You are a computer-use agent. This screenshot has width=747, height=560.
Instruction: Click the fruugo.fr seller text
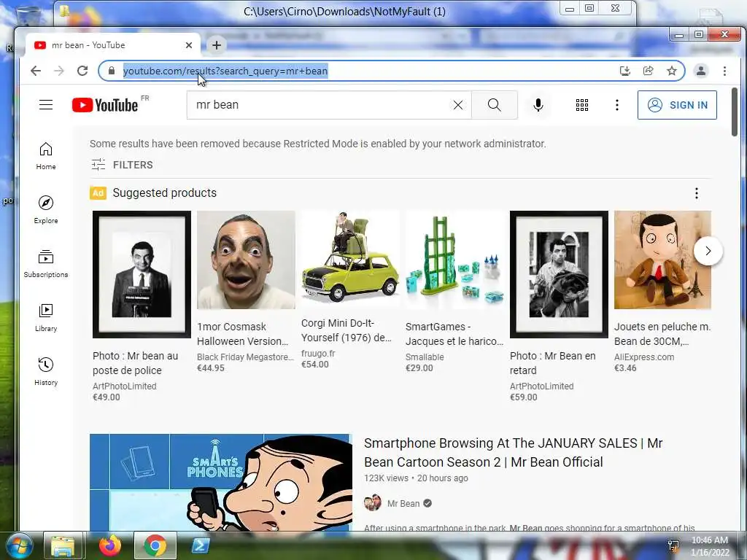pos(318,354)
